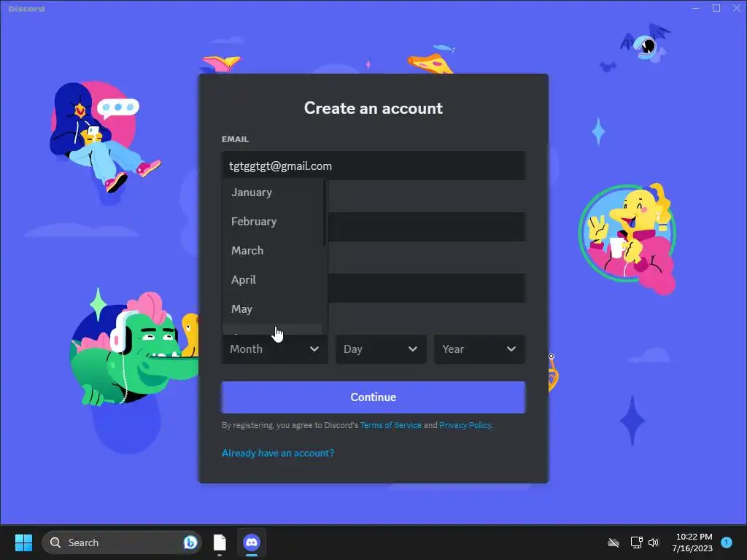747x560 pixels.
Task: Open the Day dropdown
Action: 381,349
